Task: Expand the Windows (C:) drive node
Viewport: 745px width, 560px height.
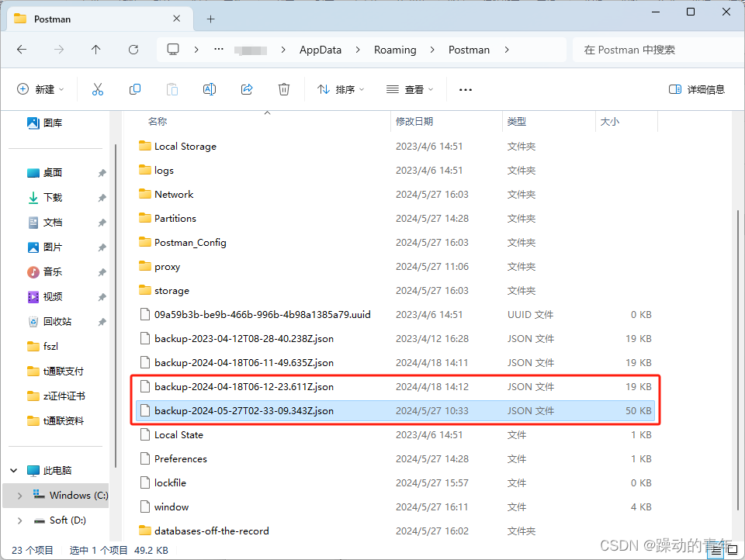Action: [x=19, y=496]
